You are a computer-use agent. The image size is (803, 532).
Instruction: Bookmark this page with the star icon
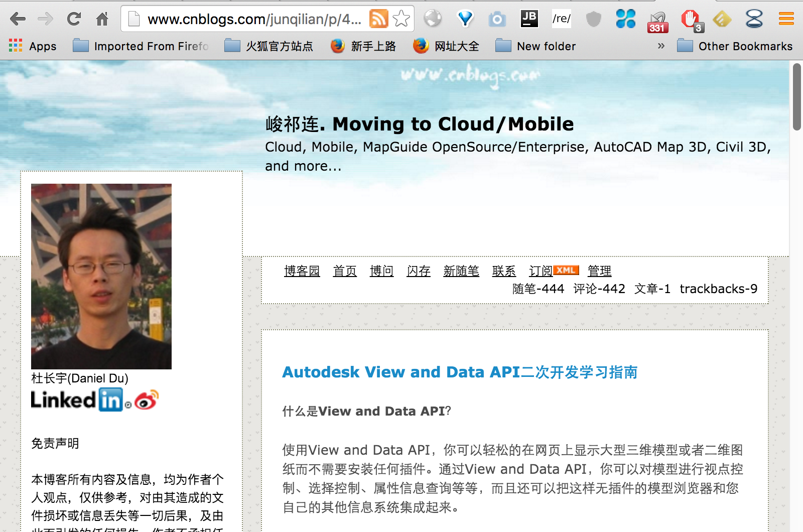point(401,19)
